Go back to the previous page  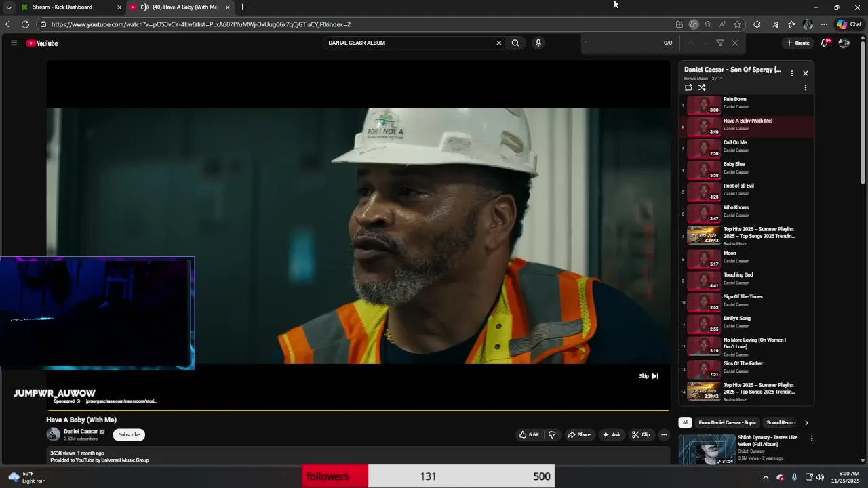[x=9, y=24]
